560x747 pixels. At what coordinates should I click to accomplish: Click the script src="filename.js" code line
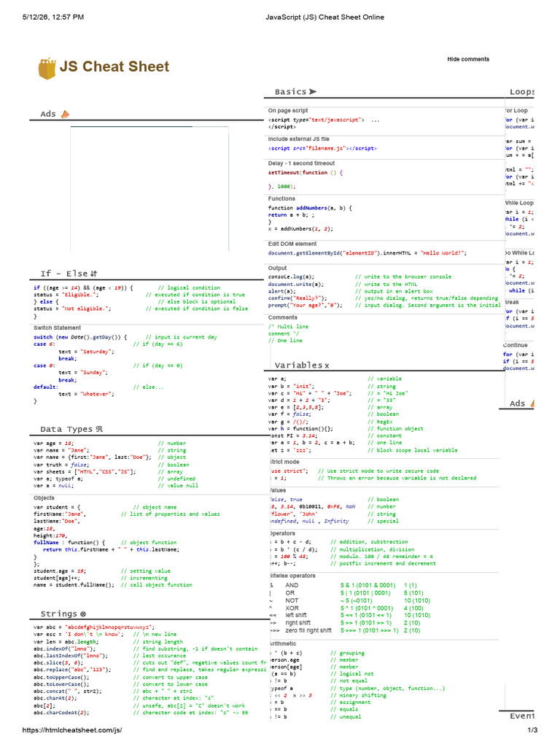click(x=322, y=148)
